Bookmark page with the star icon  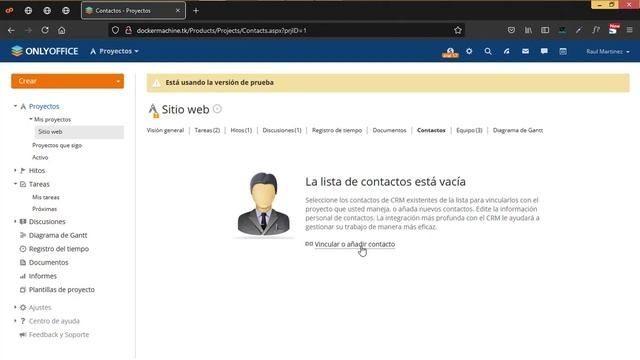458,30
